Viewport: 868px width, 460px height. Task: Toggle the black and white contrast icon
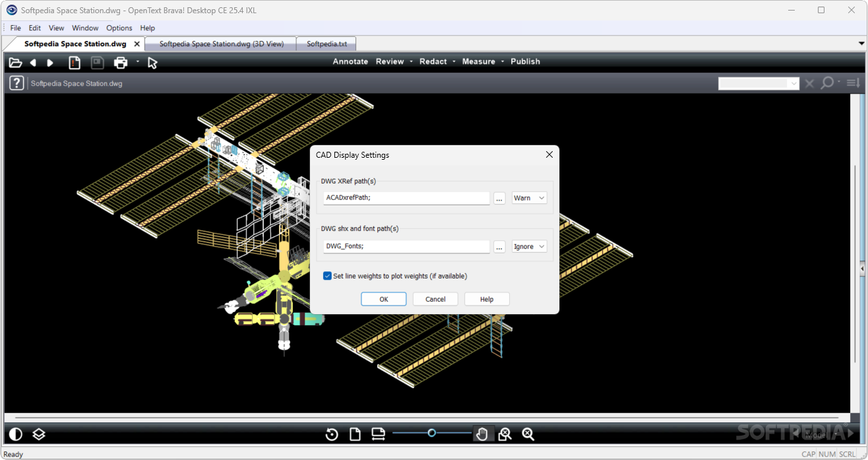(15, 434)
